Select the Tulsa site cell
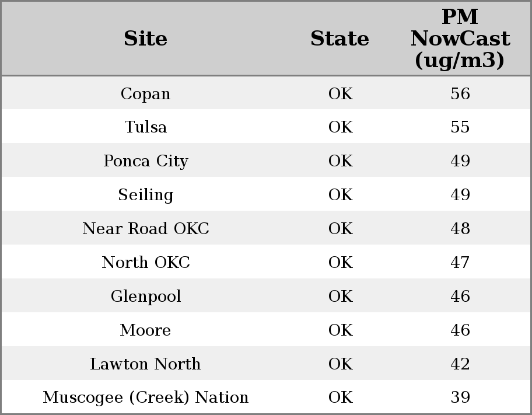532x415 pixels. pos(145,127)
